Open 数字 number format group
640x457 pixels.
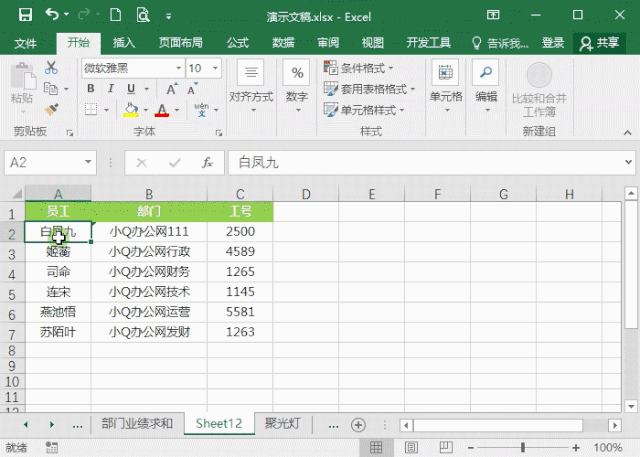pyautogui.click(x=297, y=87)
